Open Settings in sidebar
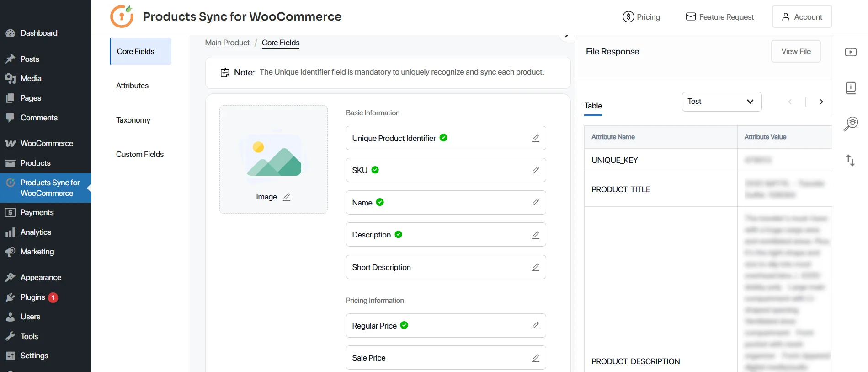This screenshot has width=868, height=372. [46, 356]
